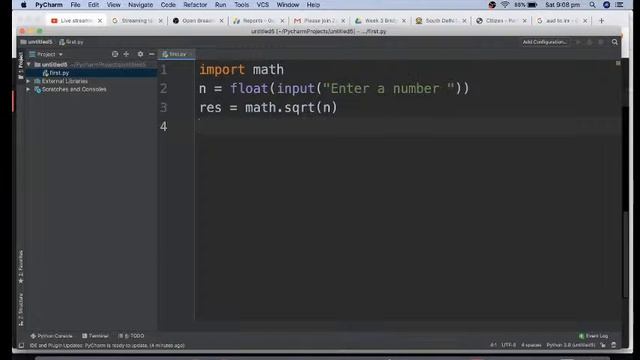Screen dimensions: 640x360
Task: Click the Expand All plus icon in Project panel
Action: coord(126,54)
